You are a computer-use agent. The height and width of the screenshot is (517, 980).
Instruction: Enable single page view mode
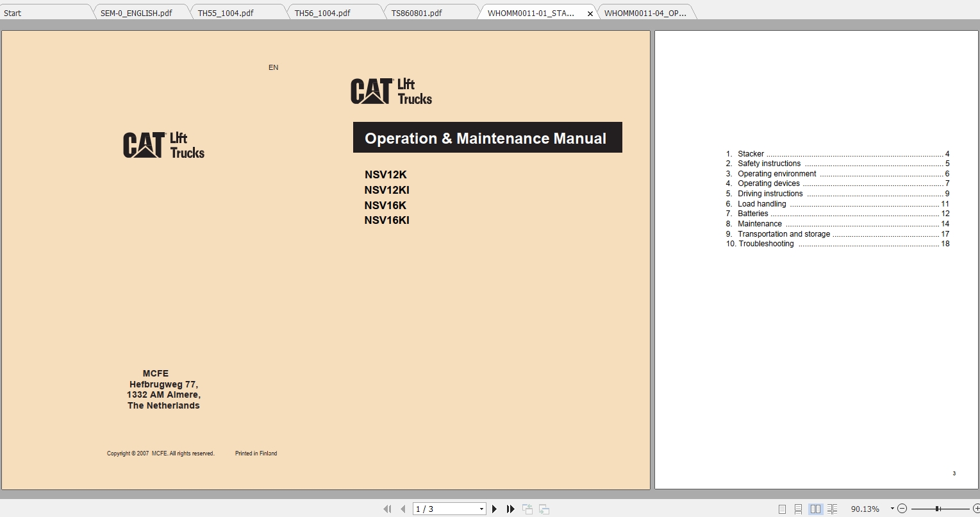pyautogui.click(x=781, y=509)
